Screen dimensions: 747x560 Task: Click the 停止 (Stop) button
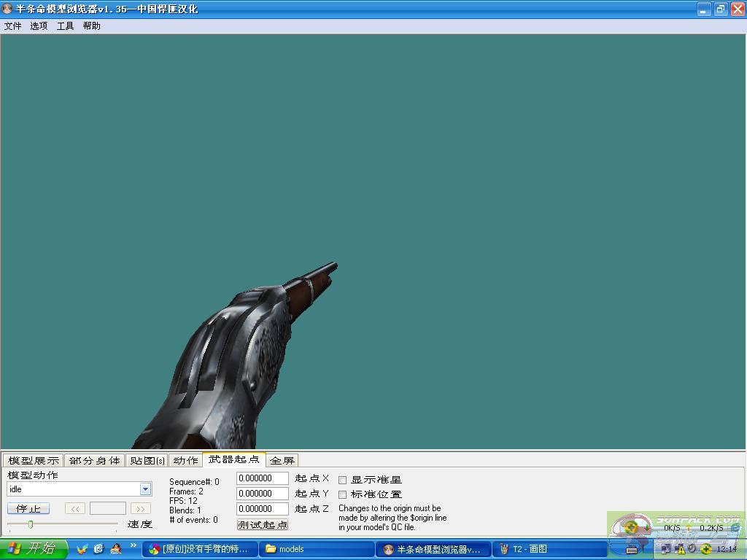pyautogui.click(x=28, y=508)
